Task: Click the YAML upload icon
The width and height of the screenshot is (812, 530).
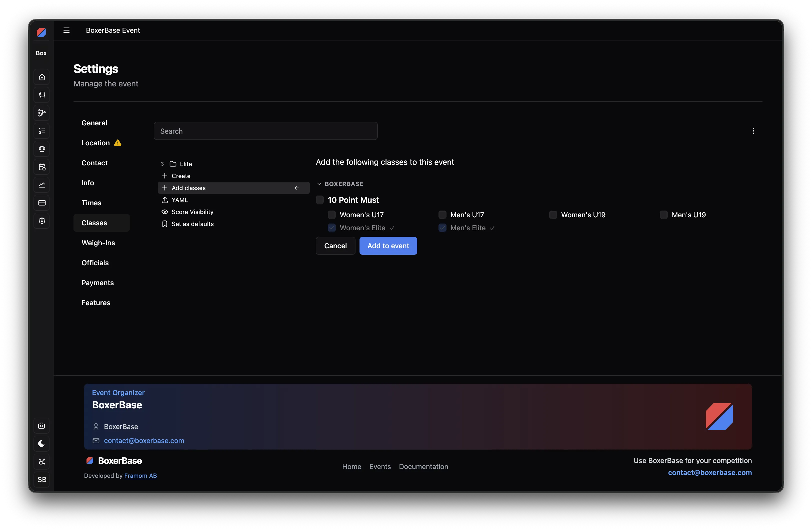Action: [164, 200]
